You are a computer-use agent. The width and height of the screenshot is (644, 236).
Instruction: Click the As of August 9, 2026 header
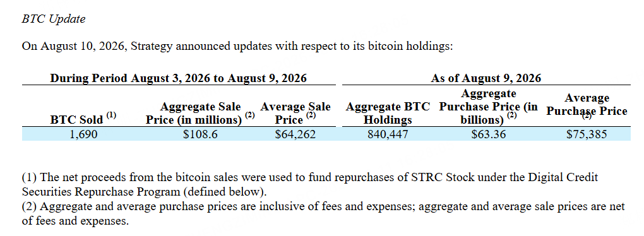point(486,78)
